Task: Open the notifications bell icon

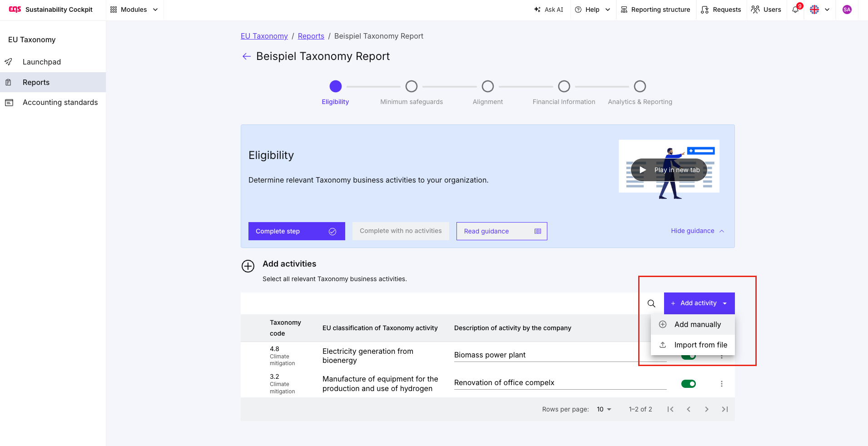Action: point(796,10)
